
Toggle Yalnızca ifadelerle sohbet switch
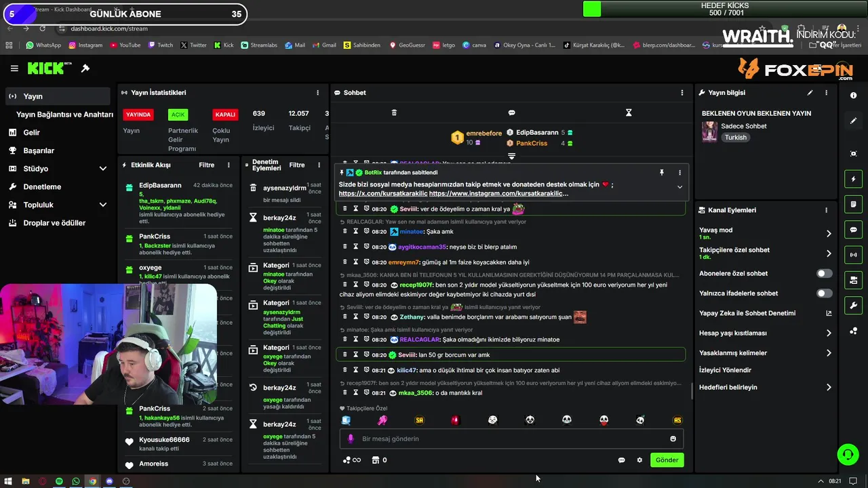824,293
